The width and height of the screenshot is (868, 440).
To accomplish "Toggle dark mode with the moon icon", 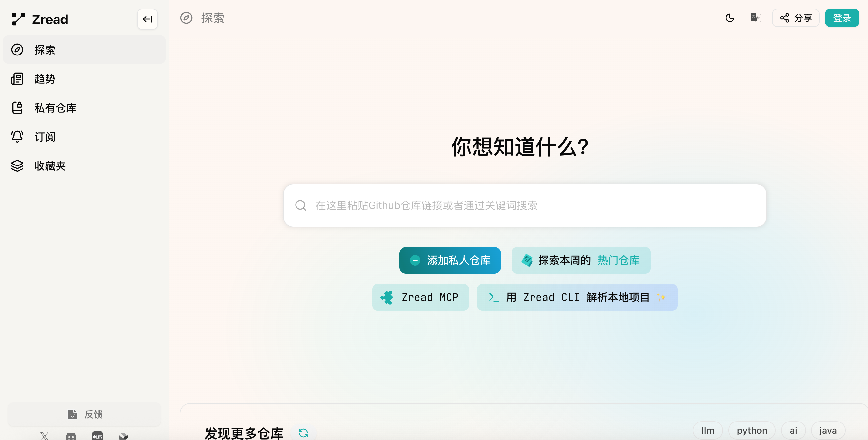I will pyautogui.click(x=730, y=18).
